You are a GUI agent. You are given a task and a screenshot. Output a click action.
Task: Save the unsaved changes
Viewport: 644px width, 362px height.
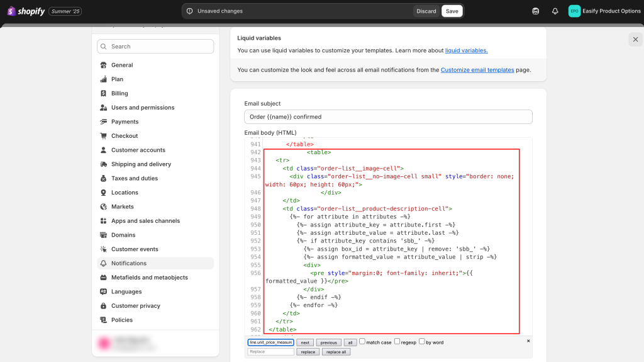[x=452, y=11]
